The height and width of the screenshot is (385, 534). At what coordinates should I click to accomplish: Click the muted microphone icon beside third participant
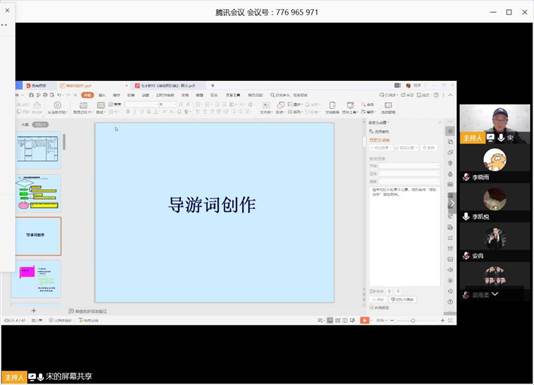click(x=466, y=255)
